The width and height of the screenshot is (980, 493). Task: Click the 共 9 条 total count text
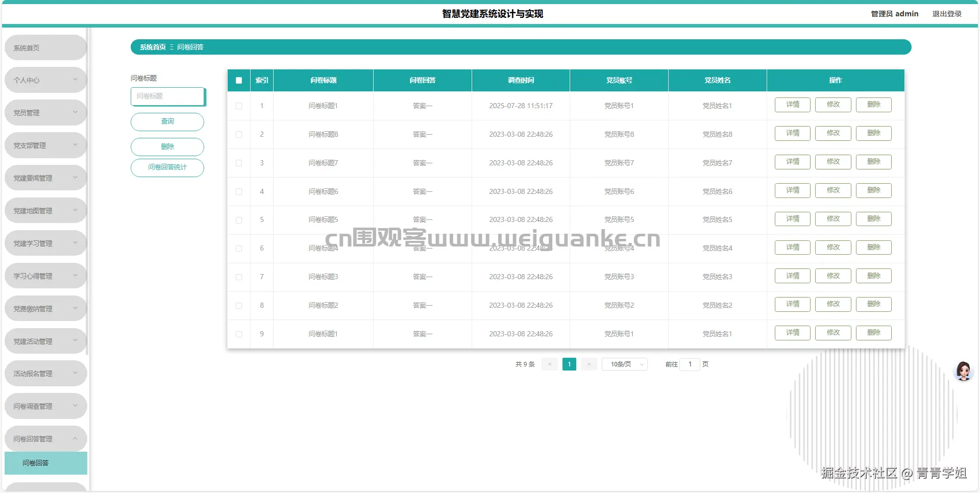(525, 364)
